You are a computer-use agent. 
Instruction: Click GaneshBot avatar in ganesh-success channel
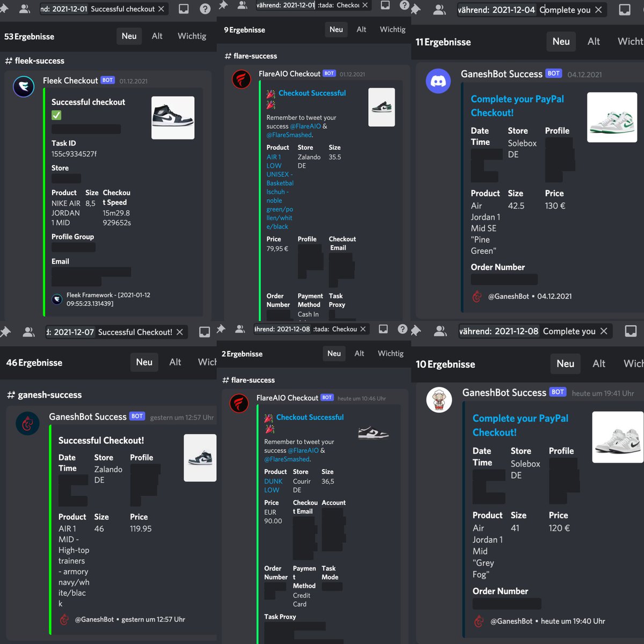click(28, 424)
